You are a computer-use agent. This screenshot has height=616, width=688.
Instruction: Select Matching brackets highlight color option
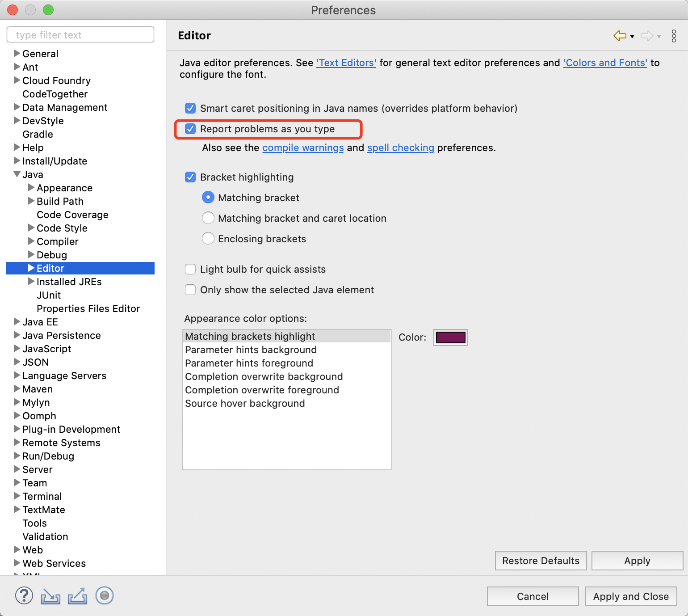click(287, 336)
